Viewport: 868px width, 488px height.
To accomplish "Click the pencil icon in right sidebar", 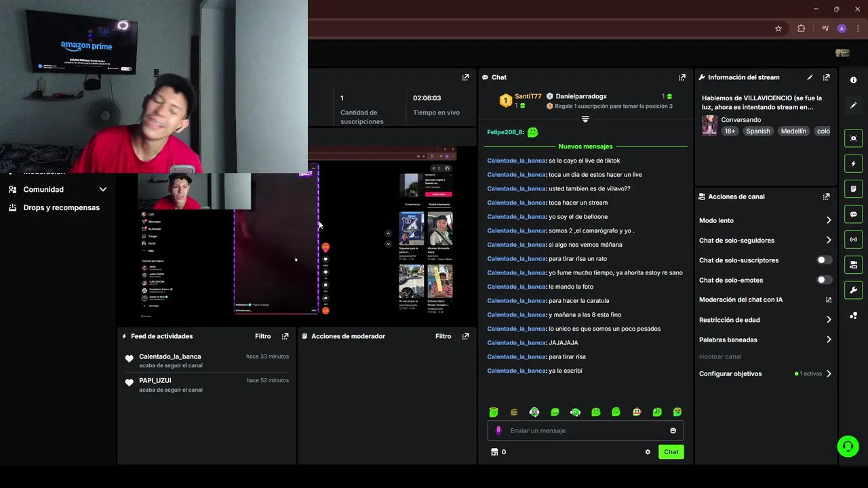I will [853, 106].
